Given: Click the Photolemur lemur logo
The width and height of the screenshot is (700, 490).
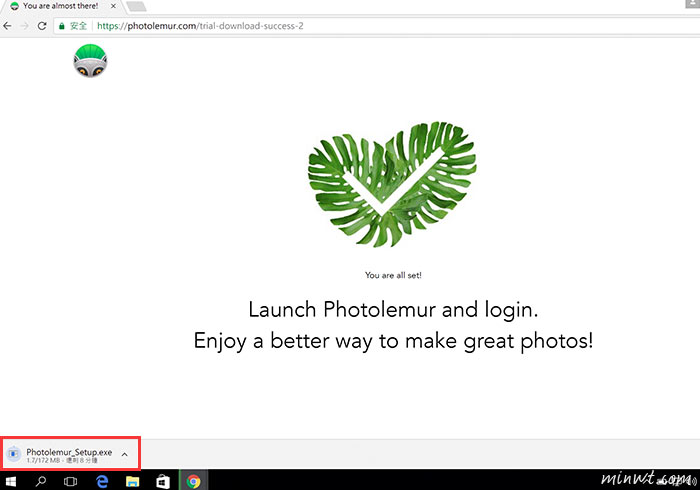Looking at the screenshot, I should [90, 61].
